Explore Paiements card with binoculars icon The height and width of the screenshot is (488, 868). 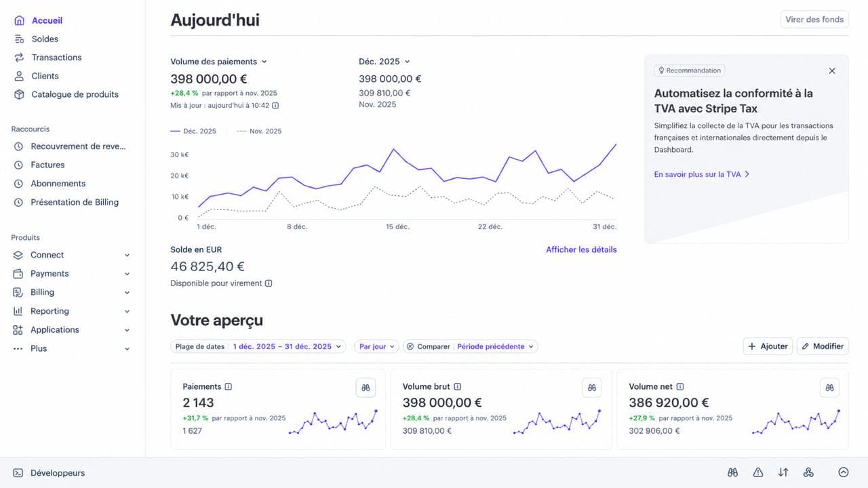[x=366, y=388]
